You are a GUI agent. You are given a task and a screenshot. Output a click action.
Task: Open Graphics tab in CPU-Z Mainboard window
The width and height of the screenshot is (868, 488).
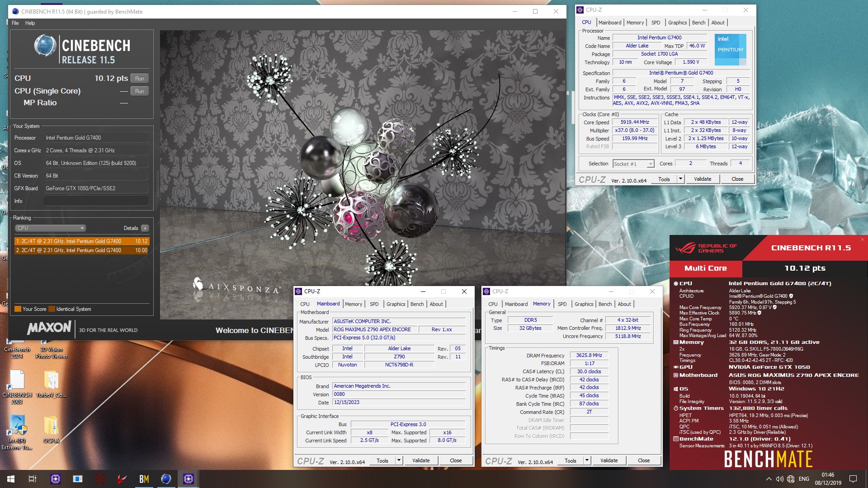pos(396,304)
